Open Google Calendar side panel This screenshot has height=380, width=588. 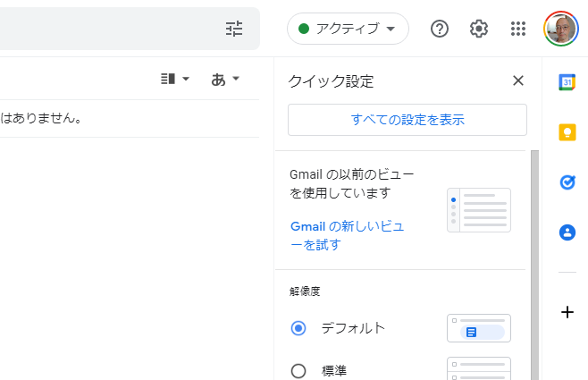tap(567, 81)
